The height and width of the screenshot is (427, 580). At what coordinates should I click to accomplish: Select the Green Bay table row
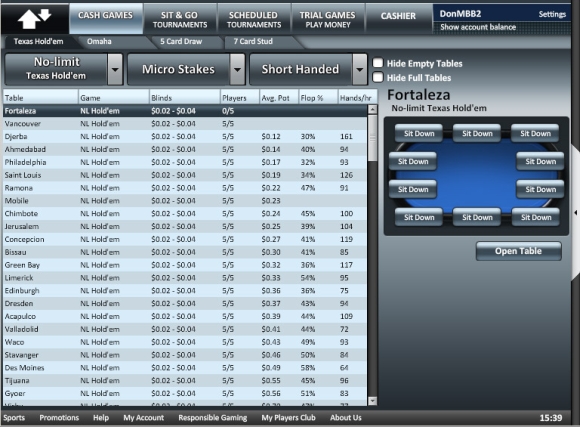[x=185, y=265]
